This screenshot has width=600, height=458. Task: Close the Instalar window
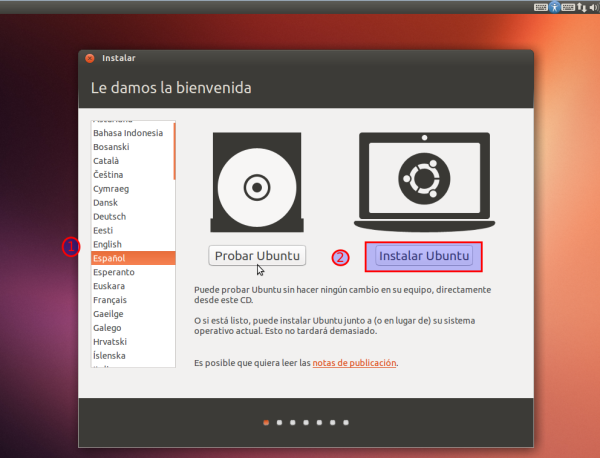tap(90, 58)
